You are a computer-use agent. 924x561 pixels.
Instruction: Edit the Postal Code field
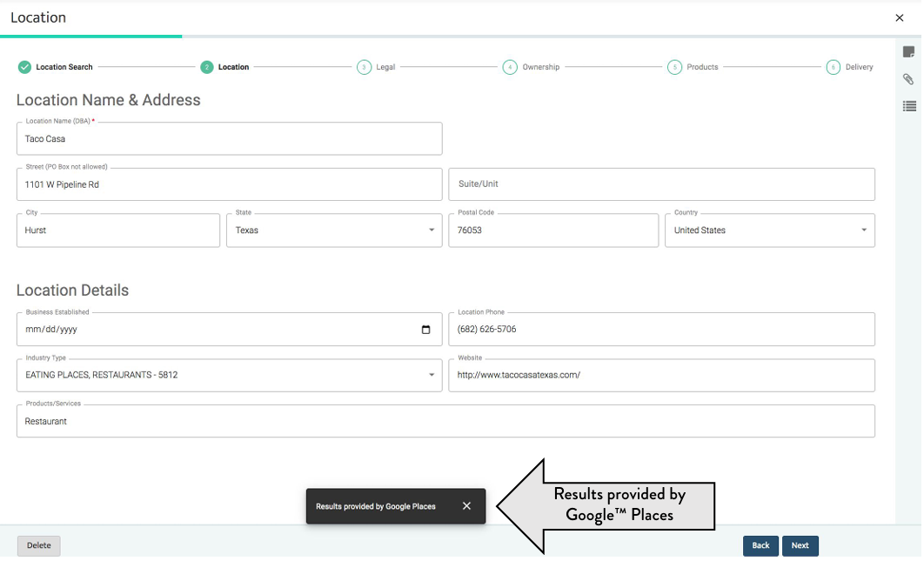pos(553,230)
